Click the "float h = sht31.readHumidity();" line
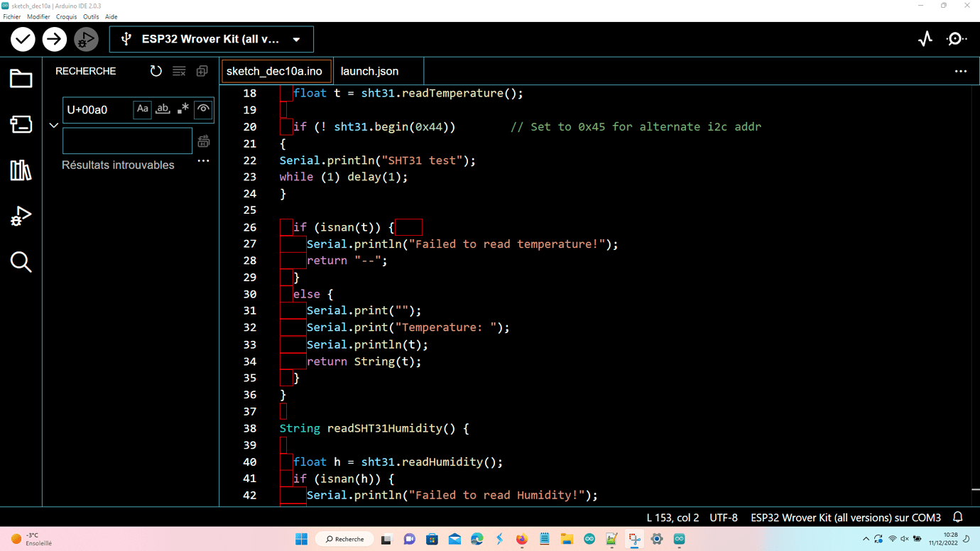Screen dimensions: 980x551 398,462
